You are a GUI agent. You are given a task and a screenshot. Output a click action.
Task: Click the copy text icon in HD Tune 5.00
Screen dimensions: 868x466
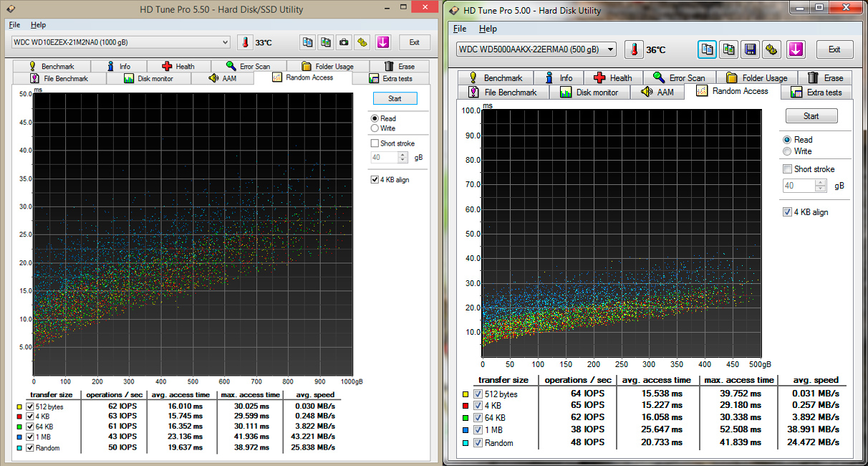708,49
